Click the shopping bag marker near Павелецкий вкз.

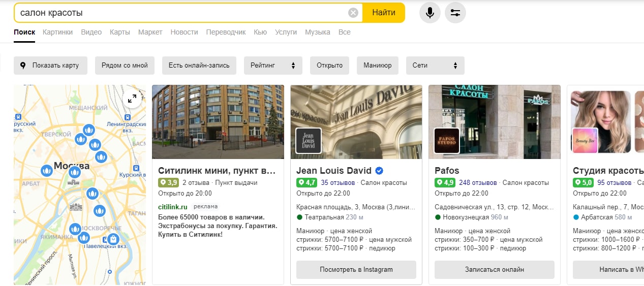[113, 238]
